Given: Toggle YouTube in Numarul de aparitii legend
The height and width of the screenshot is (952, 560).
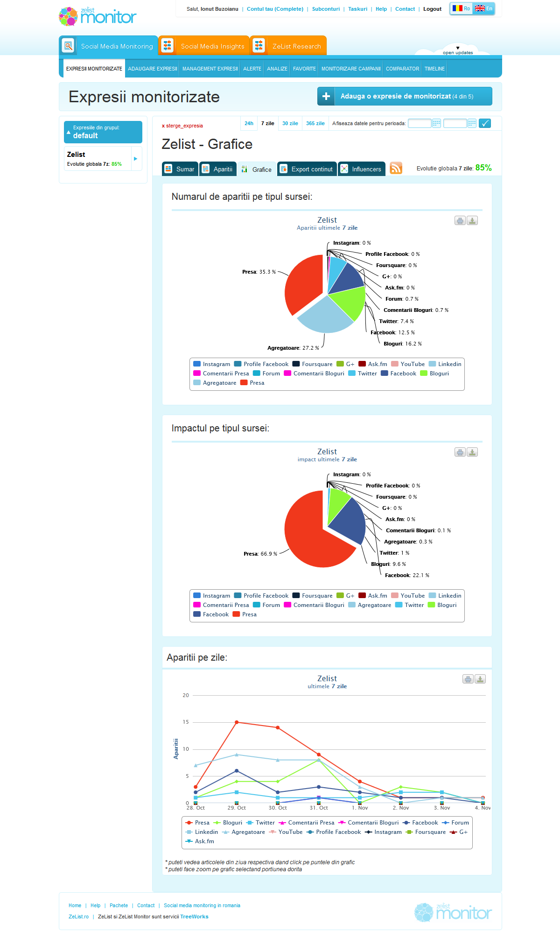Looking at the screenshot, I should point(408,364).
